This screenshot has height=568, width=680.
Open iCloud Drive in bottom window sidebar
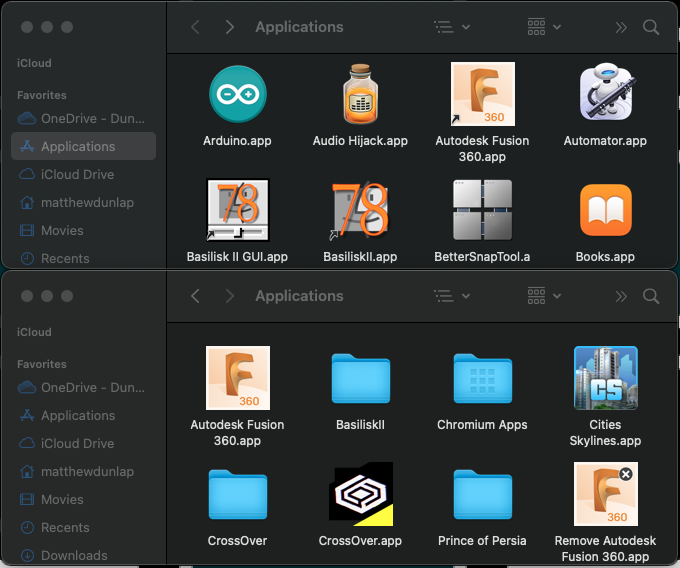click(83, 443)
